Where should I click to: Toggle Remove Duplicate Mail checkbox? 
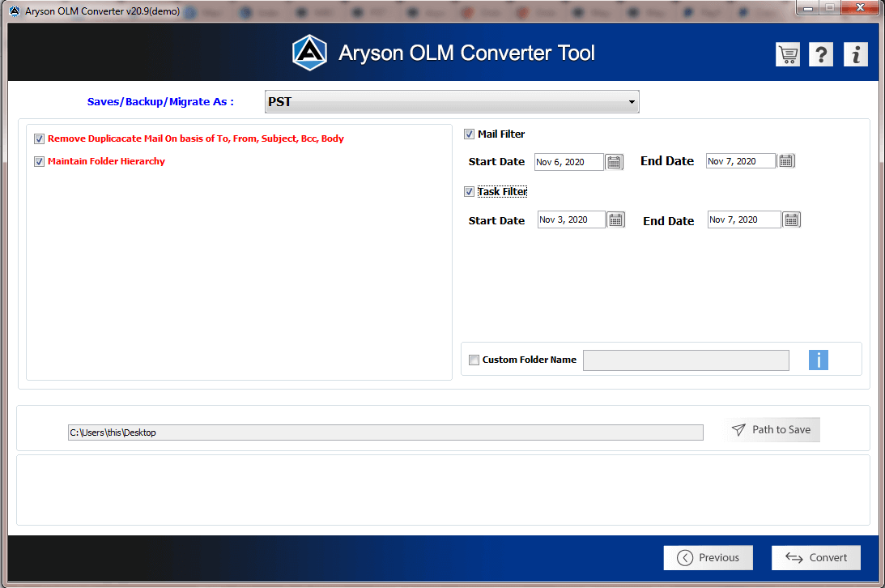39,138
